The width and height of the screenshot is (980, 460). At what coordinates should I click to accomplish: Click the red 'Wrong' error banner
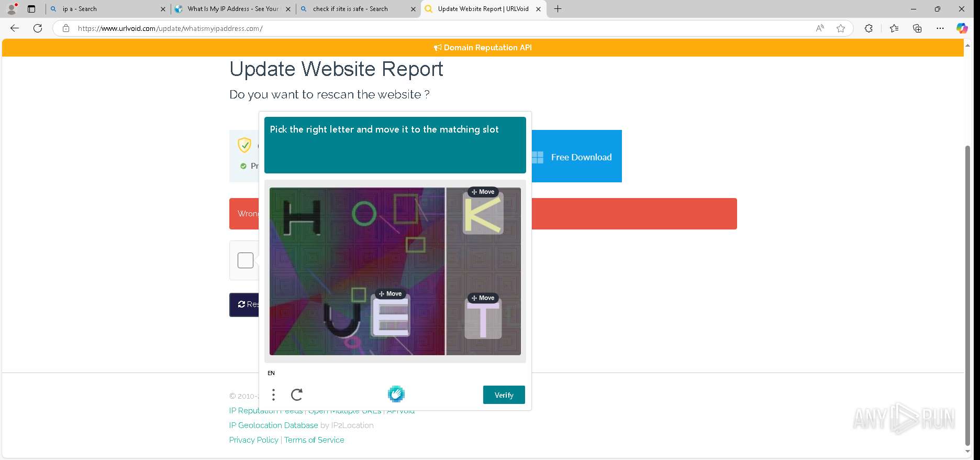pyautogui.click(x=634, y=214)
